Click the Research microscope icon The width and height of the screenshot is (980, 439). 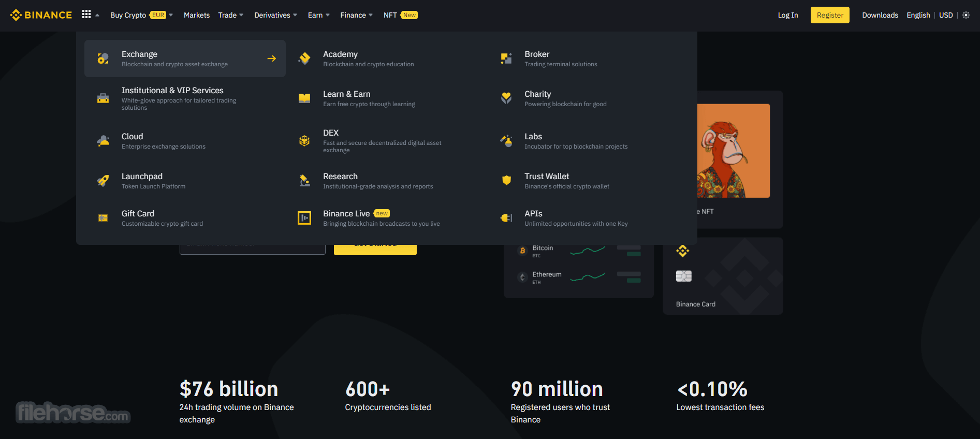pyautogui.click(x=304, y=181)
